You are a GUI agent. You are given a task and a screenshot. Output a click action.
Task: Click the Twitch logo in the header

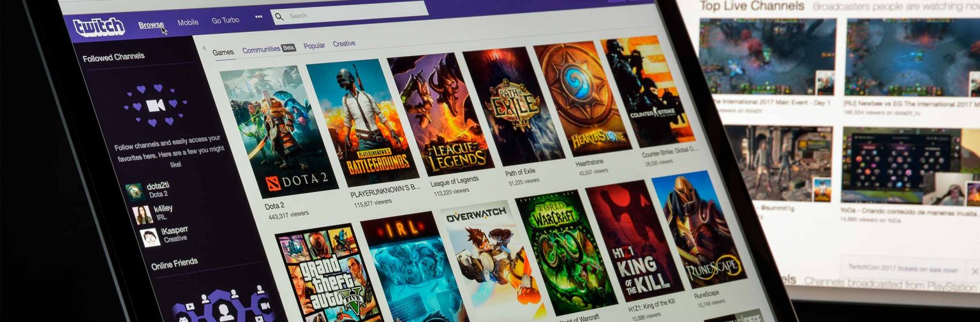[98, 27]
